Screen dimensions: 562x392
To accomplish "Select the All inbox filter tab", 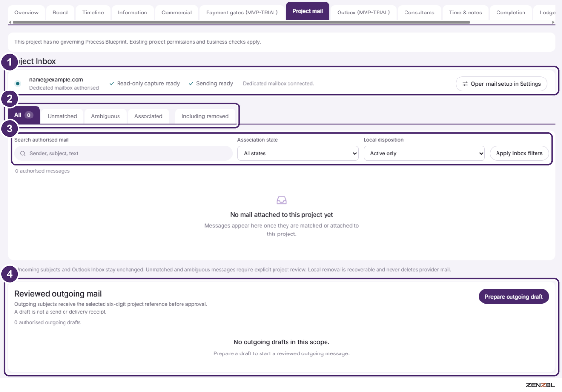I will pyautogui.click(x=24, y=115).
